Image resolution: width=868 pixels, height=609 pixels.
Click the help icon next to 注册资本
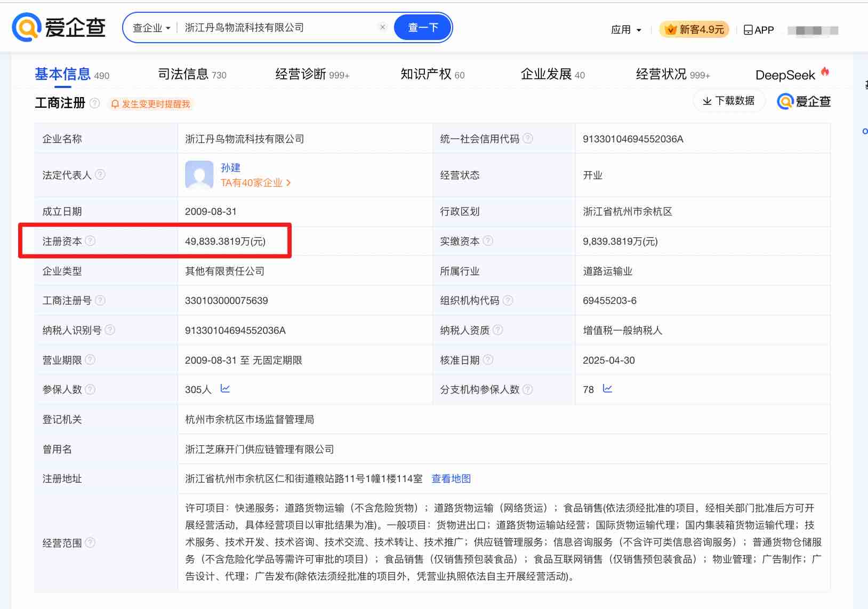pyautogui.click(x=91, y=241)
